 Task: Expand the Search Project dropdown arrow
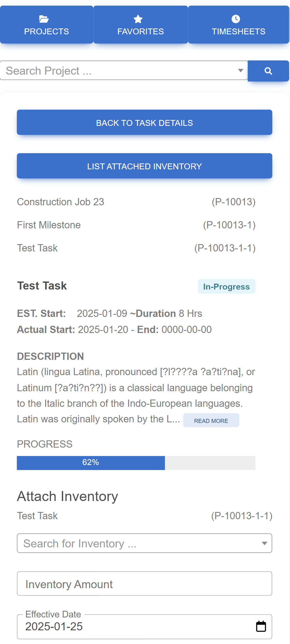point(240,71)
